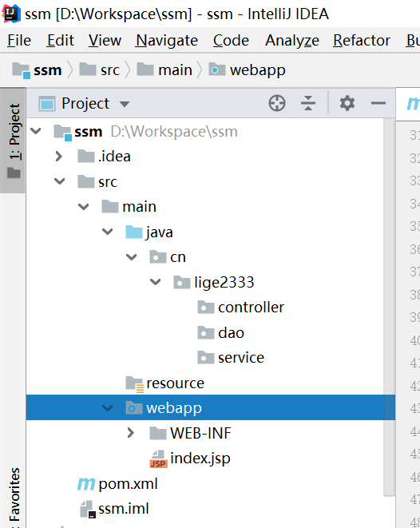The width and height of the screenshot is (420, 528).
Task: Open the View menu
Action: pyautogui.click(x=105, y=41)
